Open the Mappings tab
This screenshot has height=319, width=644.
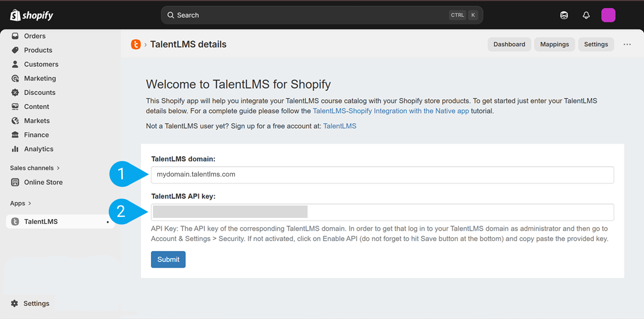(x=554, y=44)
